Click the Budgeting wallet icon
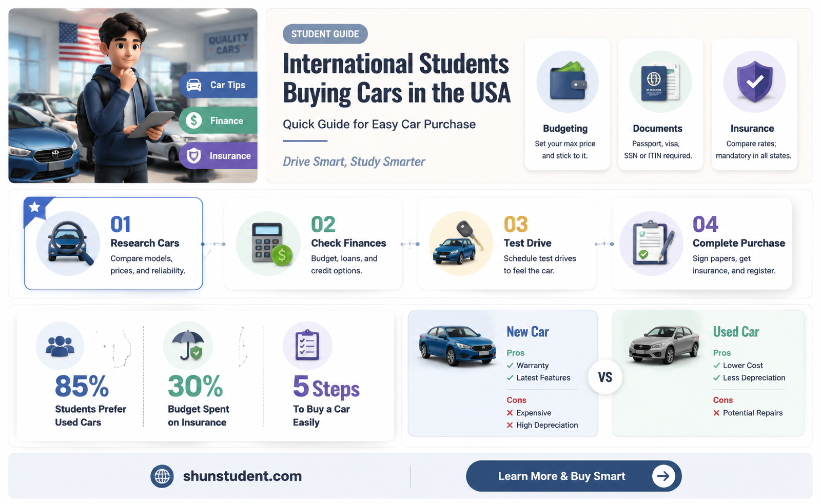 point(568,82)
